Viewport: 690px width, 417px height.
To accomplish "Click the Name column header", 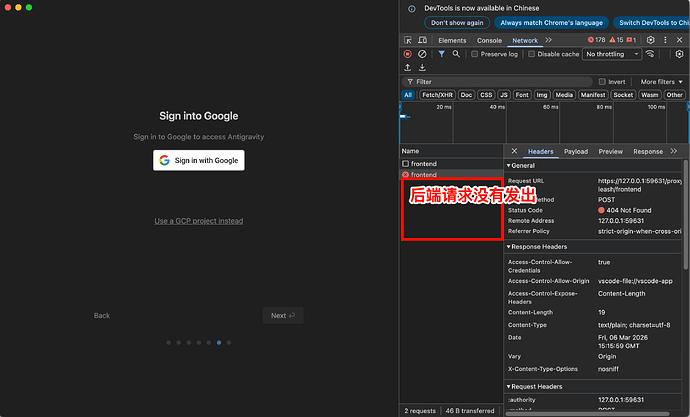I will point(451,151).
